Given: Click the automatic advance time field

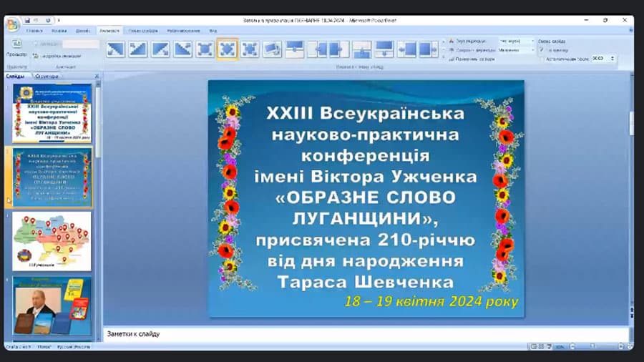Looking at the screenshot, I should 599,59.
